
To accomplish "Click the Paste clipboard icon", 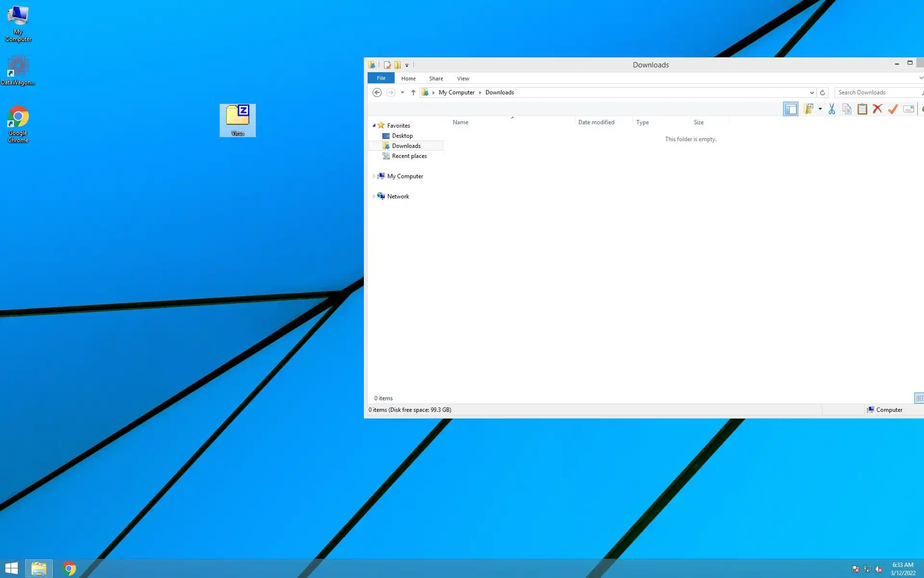I will [x=862, y=109].
